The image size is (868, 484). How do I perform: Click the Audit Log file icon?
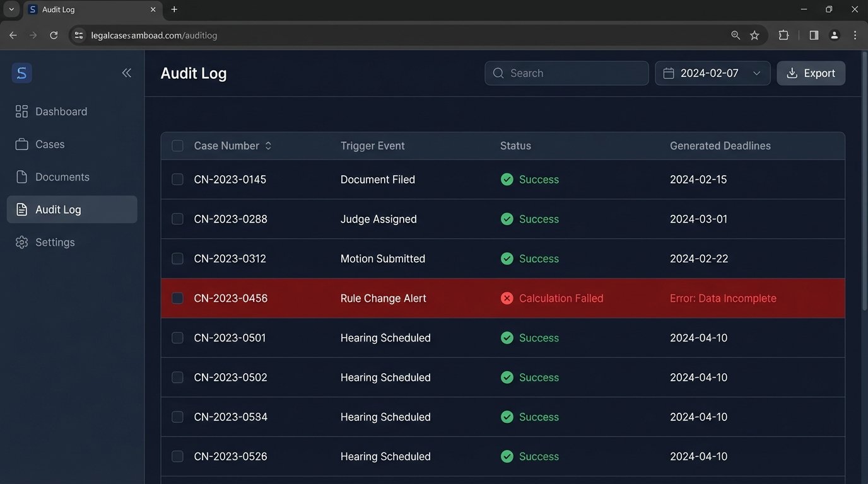21,209
